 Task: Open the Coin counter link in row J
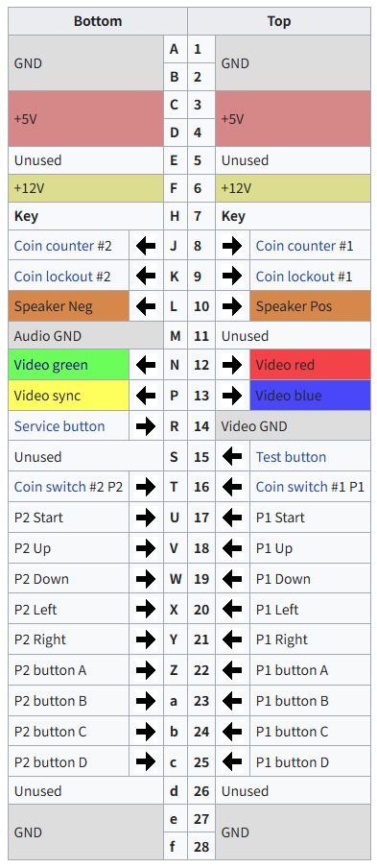[54, 246]
